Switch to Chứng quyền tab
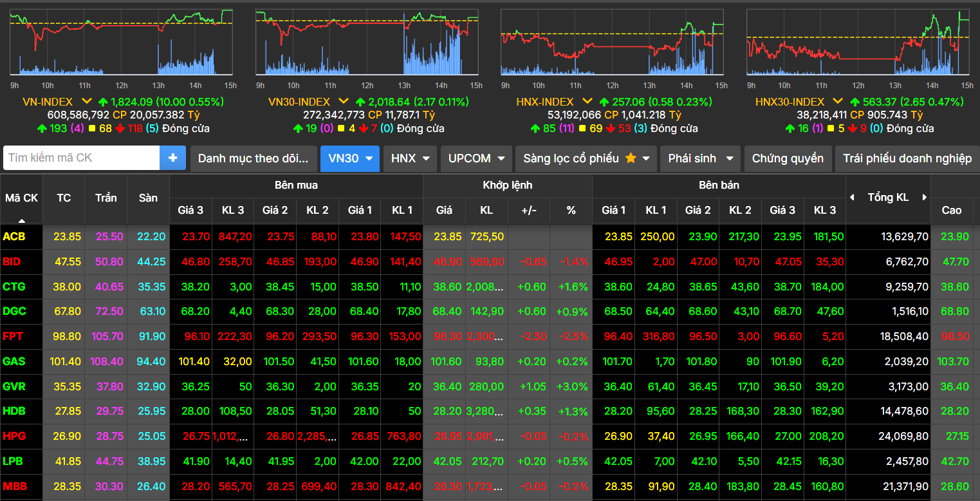This screenshot has height=501, width=980. pyautogui.click(x=788, y=158)
